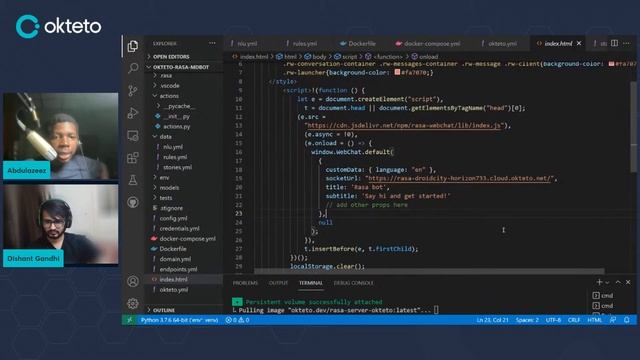Click the editor horizontal scrollbar
640x360 pixels.
[429, 271]
